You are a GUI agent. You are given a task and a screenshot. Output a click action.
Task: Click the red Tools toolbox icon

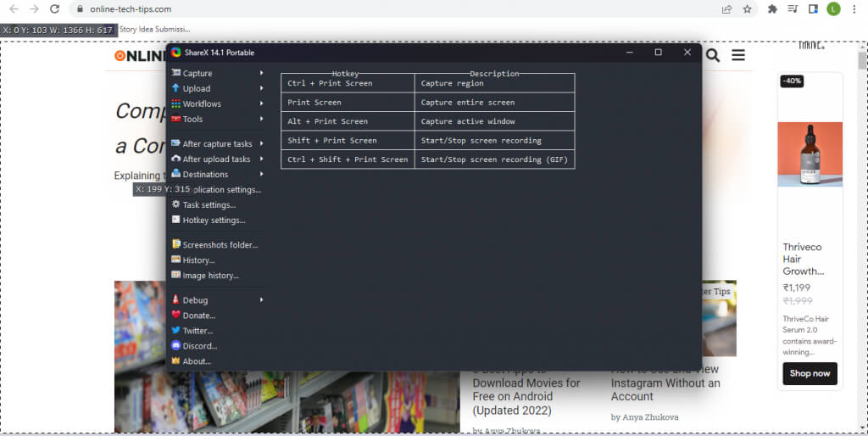click(176, 119)
